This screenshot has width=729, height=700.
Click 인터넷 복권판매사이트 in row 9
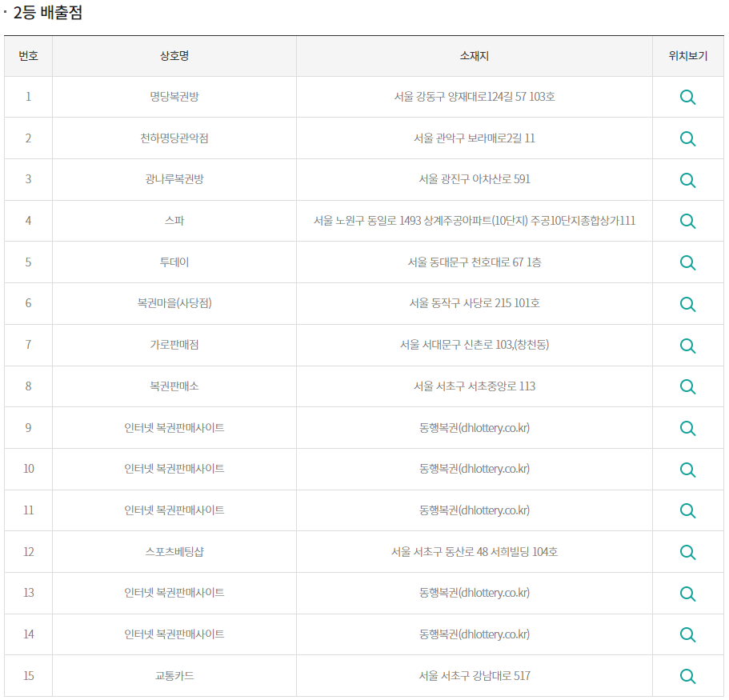coord(174,428)
